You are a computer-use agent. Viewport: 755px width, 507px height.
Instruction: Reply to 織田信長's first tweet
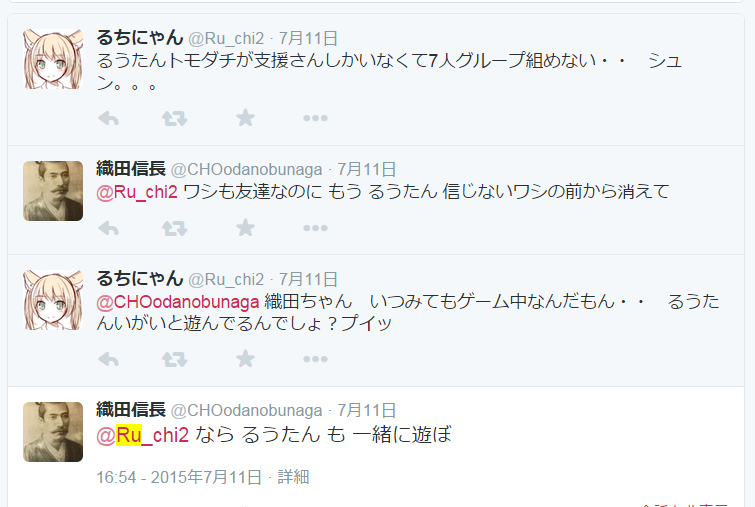[108, 228]
